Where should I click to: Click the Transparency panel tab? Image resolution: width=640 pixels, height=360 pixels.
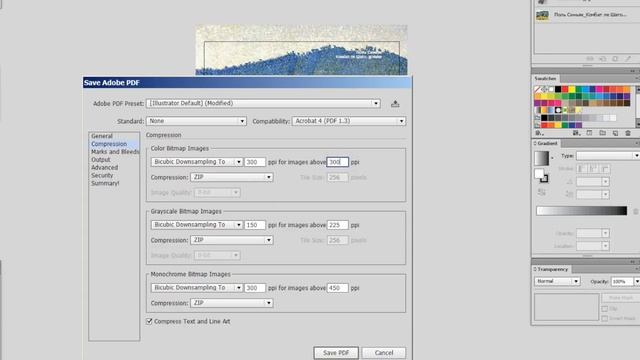tap(552, 269)
